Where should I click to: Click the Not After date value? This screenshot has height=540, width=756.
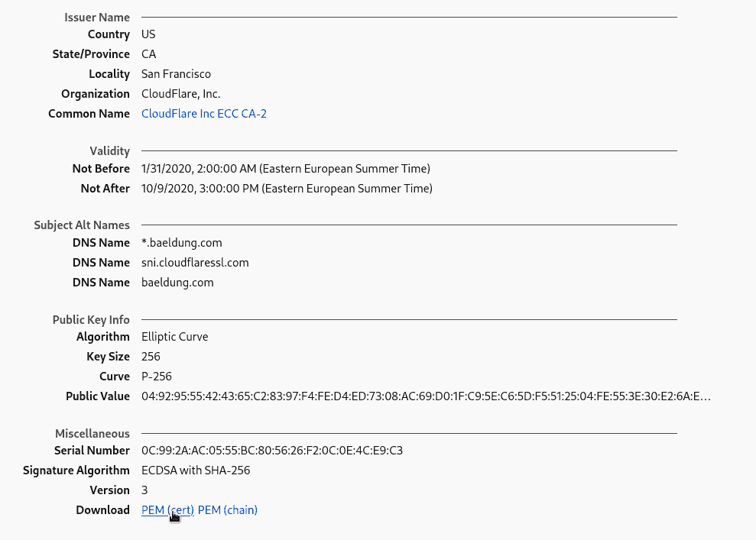287,189
